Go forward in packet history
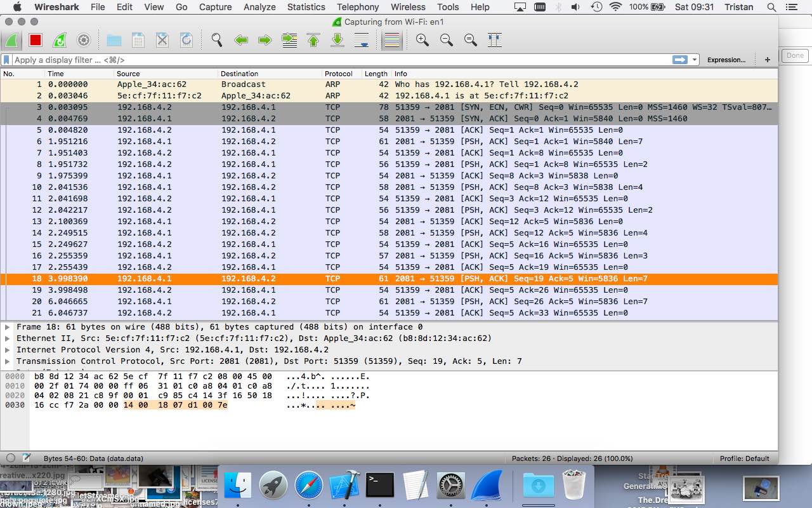 (x=265, y=41)
